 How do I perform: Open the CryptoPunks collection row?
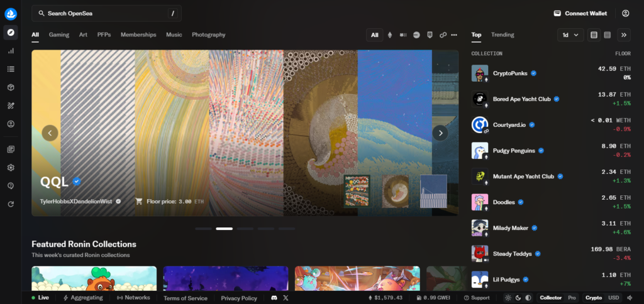[551, 73]
